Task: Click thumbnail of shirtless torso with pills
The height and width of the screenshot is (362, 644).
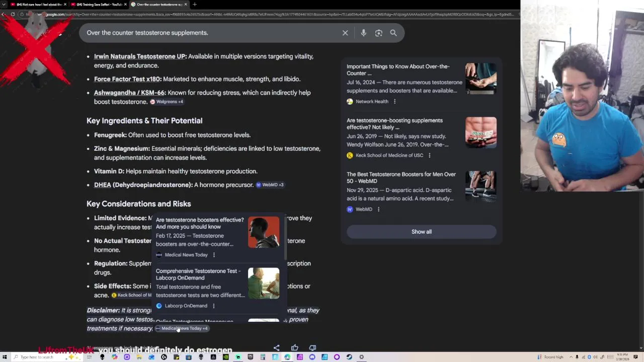Action: point(481,132)
